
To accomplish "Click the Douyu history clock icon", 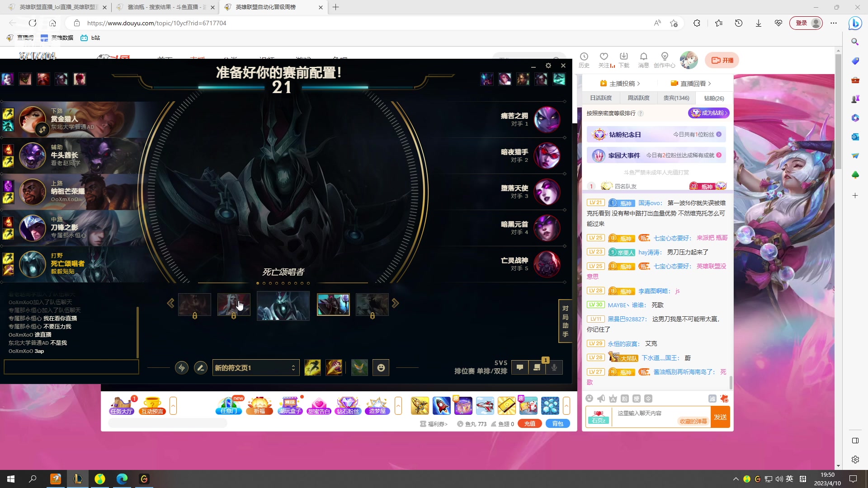I will pyautogui.click(x=584, y=57).
